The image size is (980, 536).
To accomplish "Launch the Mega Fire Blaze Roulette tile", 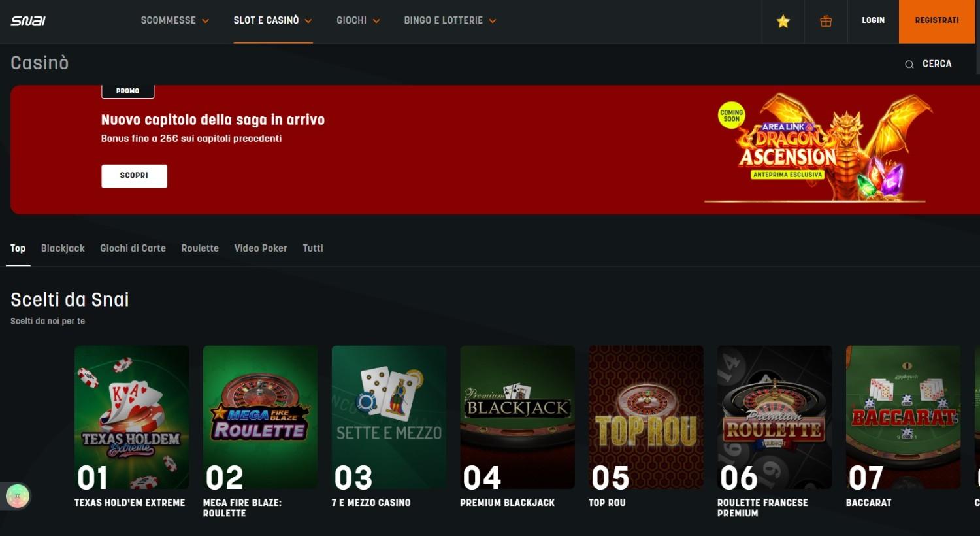I will (x=260, y=417).
